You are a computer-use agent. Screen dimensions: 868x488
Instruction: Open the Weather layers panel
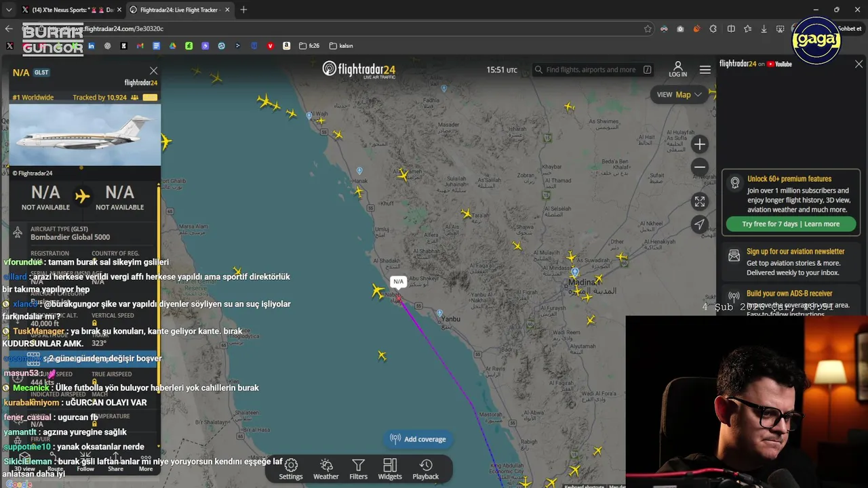(x=325, y=469)
